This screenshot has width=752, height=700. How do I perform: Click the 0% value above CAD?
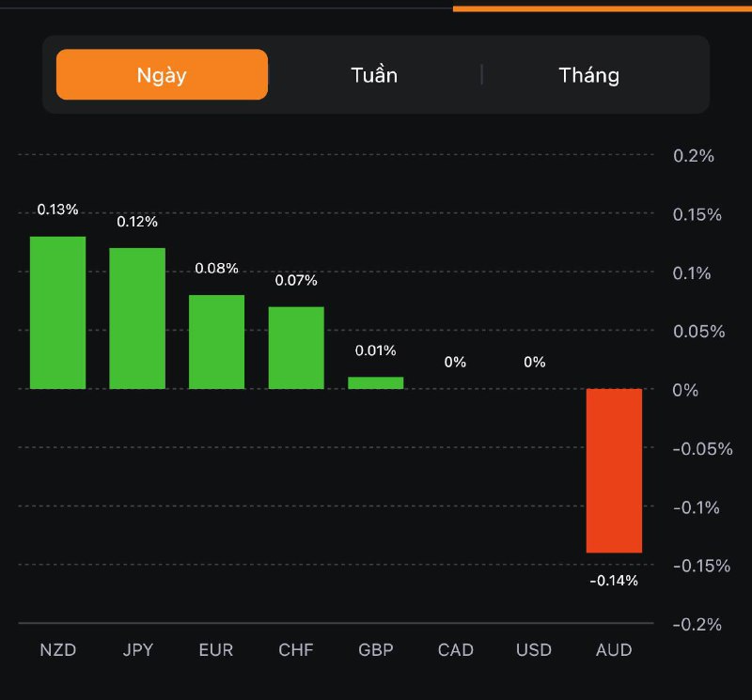click(455, 362)
